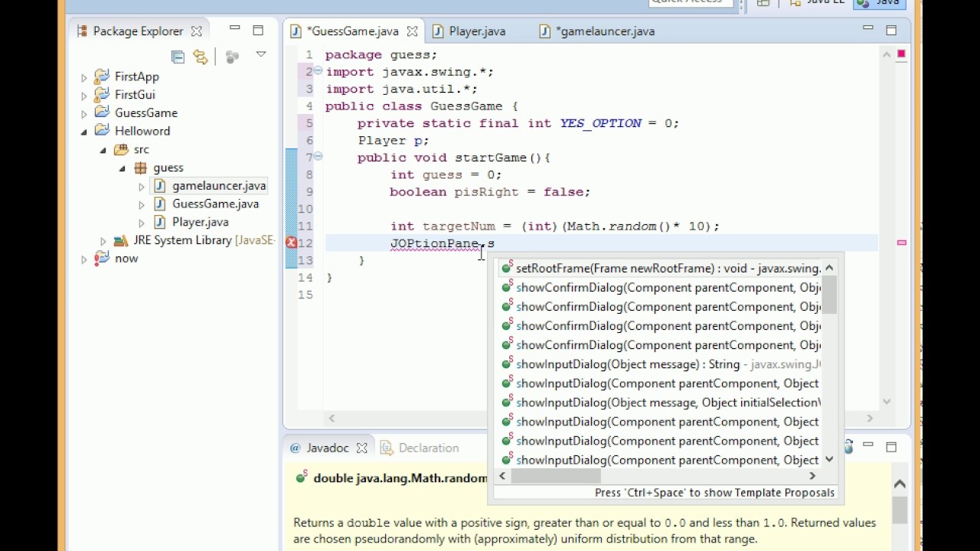The image size is (980, 551).
Task: Click the Javadoc view scrollbar thumb
Action: pos(900,510)
